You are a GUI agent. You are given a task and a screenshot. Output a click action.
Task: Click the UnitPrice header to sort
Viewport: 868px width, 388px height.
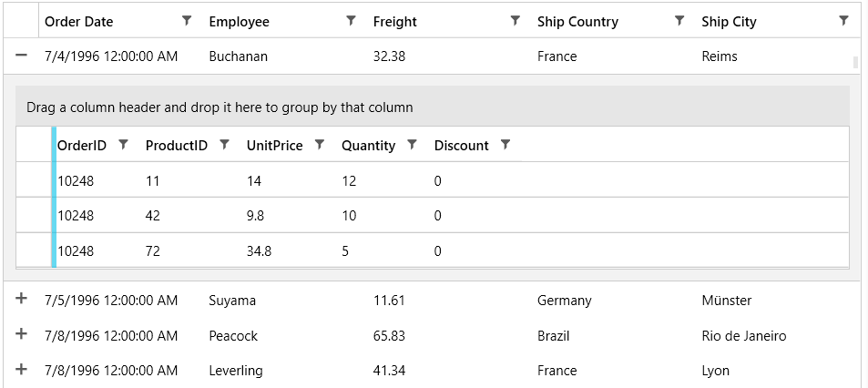(x=274, y=145)
